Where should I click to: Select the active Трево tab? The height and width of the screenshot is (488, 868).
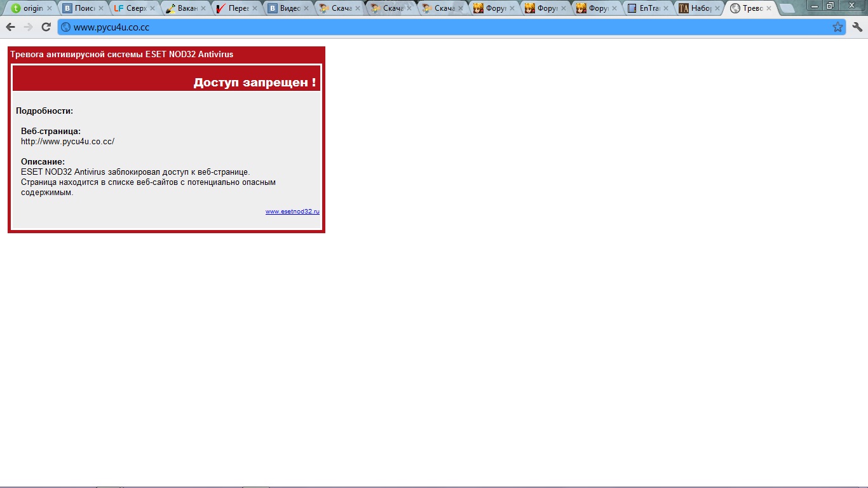pos(750,9)
